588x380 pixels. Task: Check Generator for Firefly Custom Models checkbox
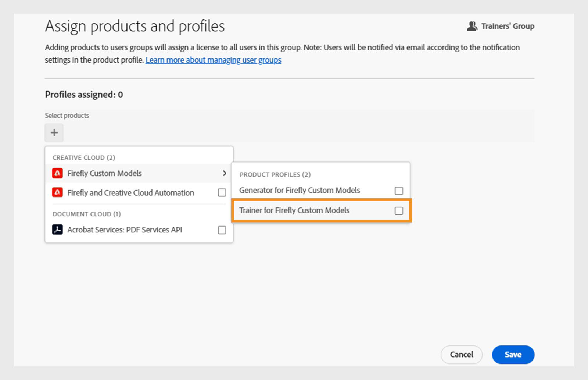[x=399, y=191]
